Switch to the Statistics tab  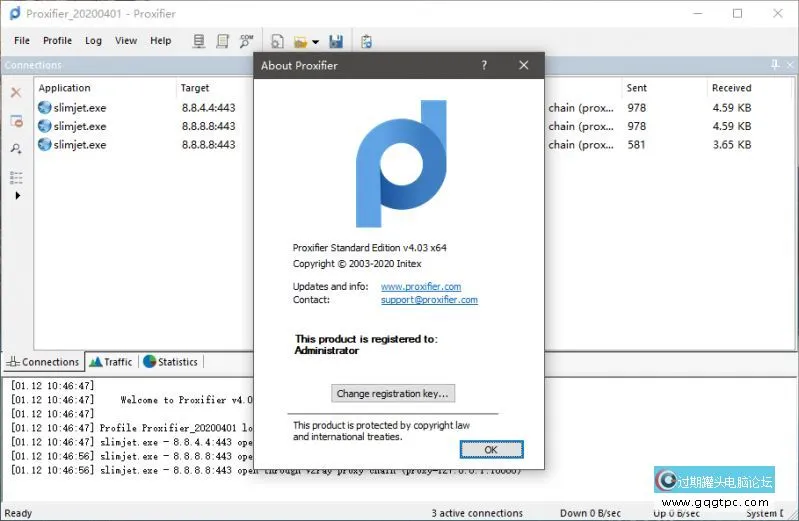170,362
